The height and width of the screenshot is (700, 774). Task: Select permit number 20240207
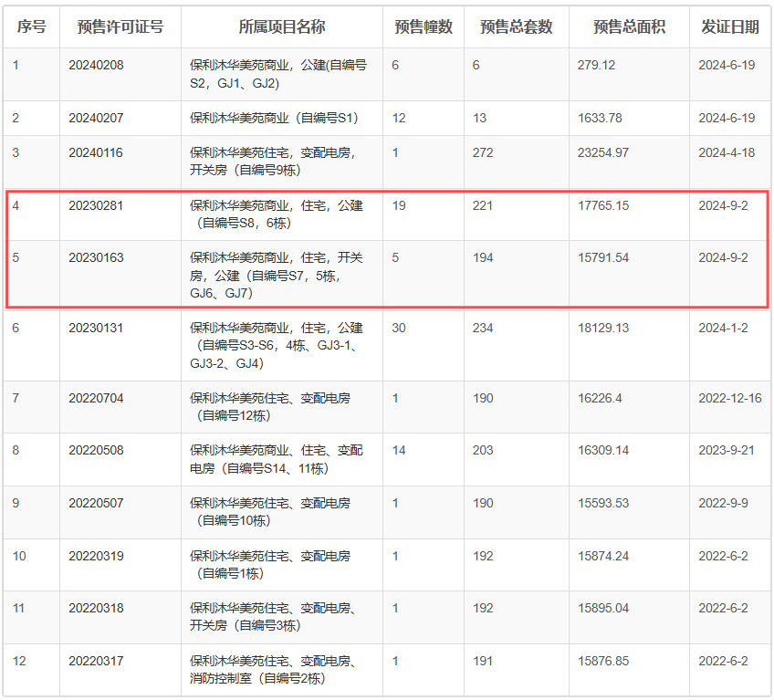point(96,118)
